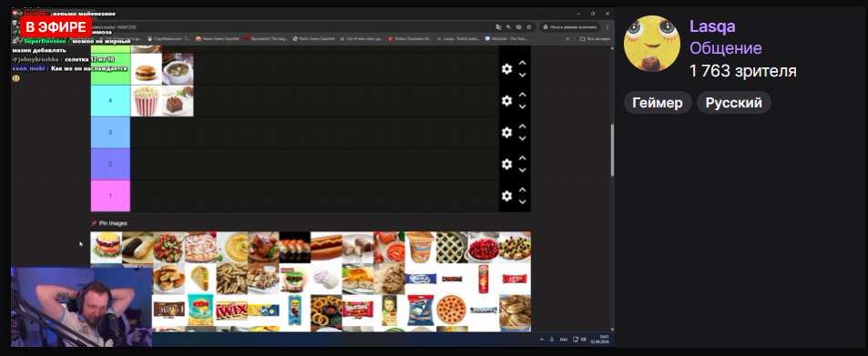The image size is (868, 356).
Task: Click the microphone icon in system tray
Action: 551,339
